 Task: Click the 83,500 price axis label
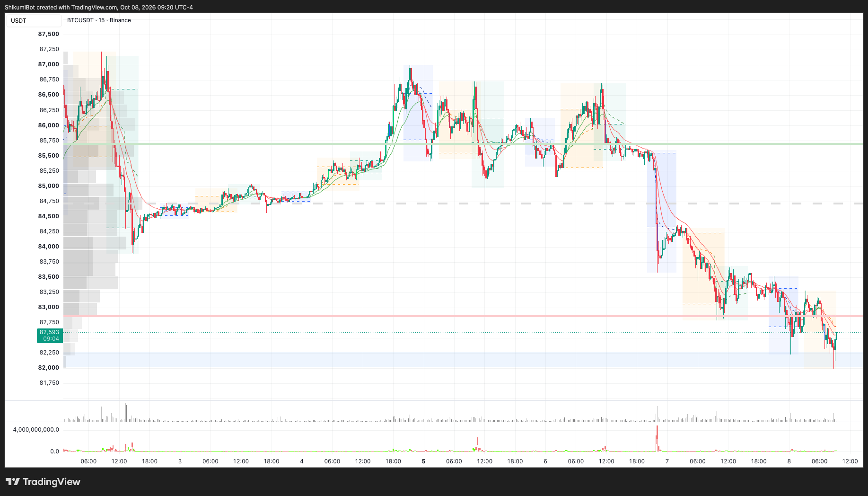[49, 277]
